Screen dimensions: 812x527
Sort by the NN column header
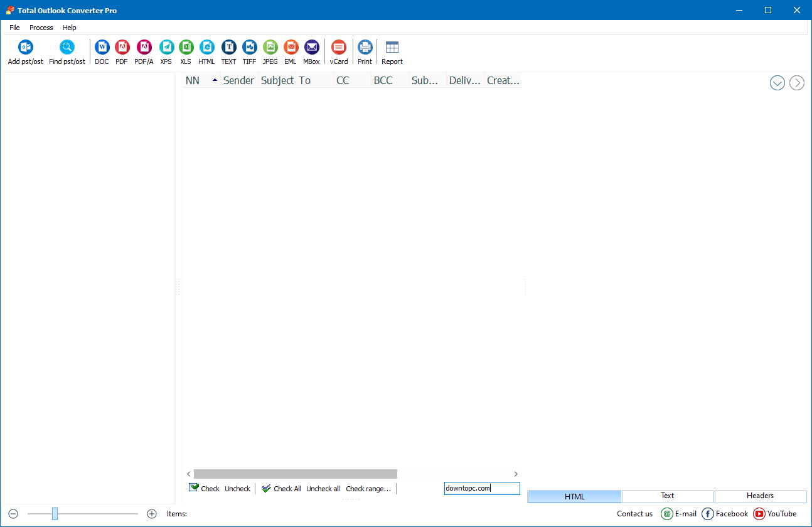pyautogui.click(x=200, y=80)
